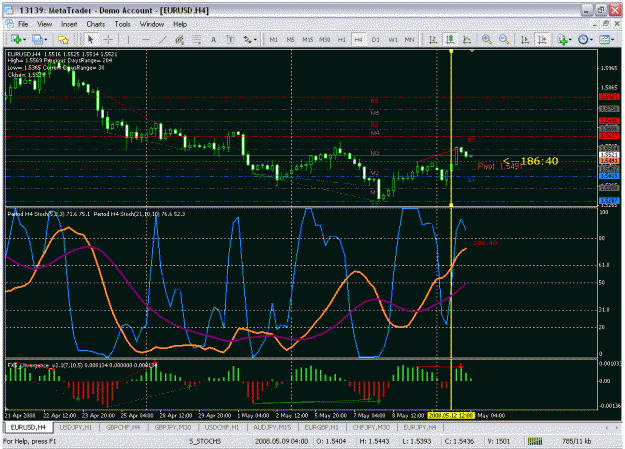The height and width of the screenshot is (449, 625).
Task: Switch to the USDJPY,H1 chart tab
Action: pyautogui.click(x=75, y=427)
